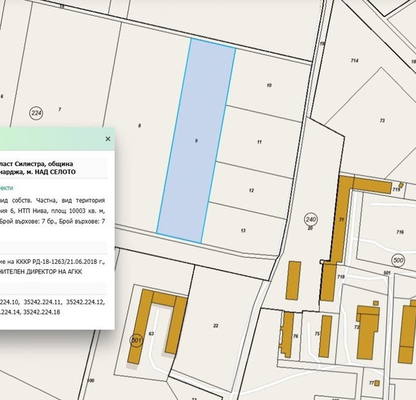Image resolution: width=416 pixels, height=400 pixels.
Task: Select parcel 73 on the map
Action: click(382, 120)
